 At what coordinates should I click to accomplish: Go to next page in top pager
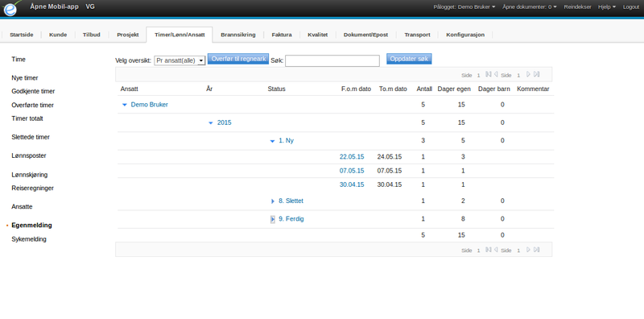(529, 74)
